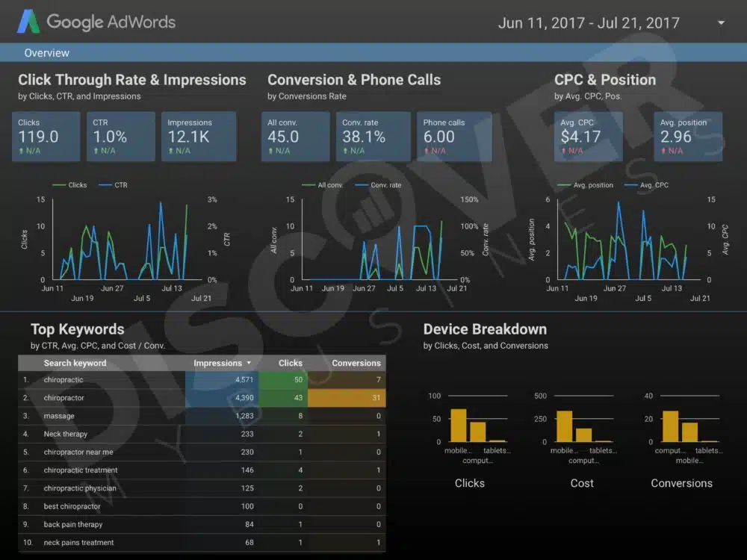The height and width of the screenshot is (560, 747).
Task: Select the Avg. position 2.96 scorecard
Action: [688, 137]
